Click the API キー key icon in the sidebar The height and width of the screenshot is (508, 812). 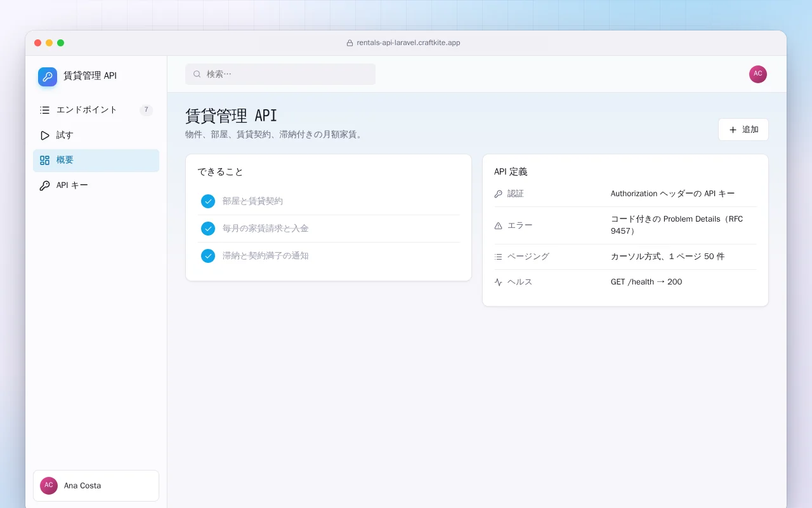tap(44, 185)
